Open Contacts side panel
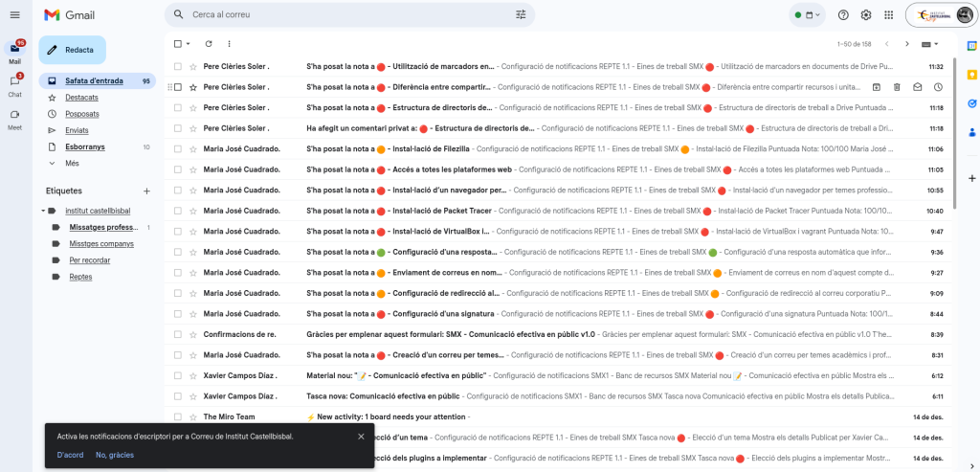The image size is (980, 472). coord(972,132)
